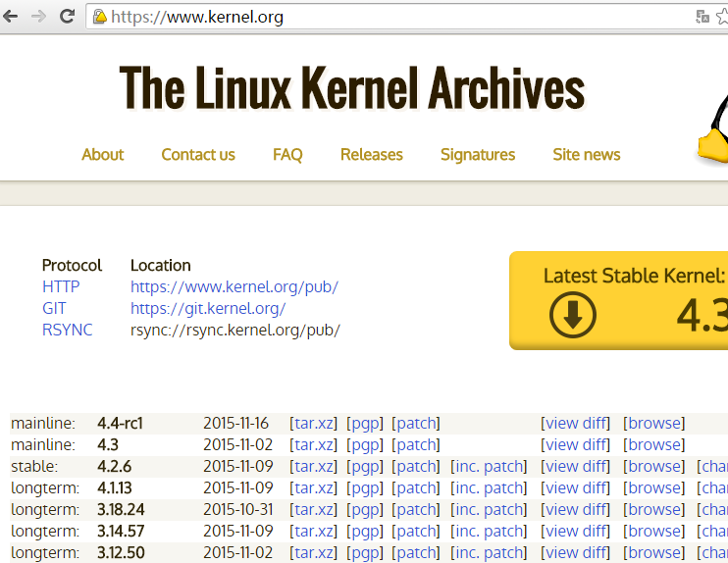The height and width of the screenshot is (563, 728).
Task: Get inc. patch for longterm 3.18.24
Action: click(x=489, y=510)
